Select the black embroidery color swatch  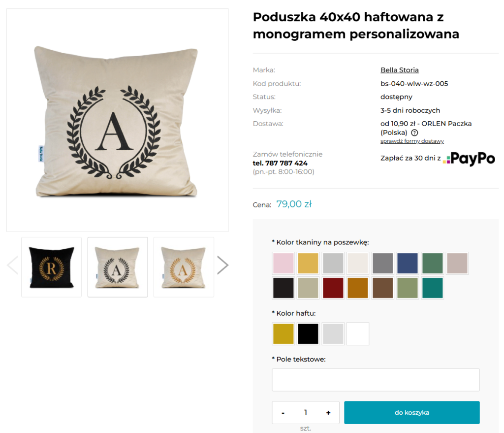(x=308, y=334)
